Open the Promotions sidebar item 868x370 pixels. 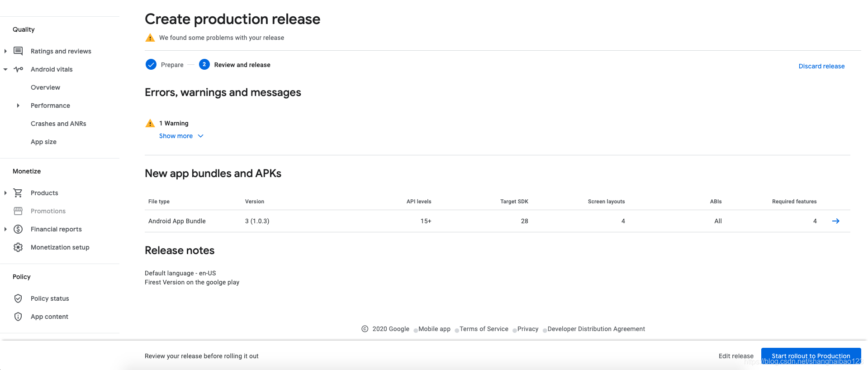pos(48,211)
